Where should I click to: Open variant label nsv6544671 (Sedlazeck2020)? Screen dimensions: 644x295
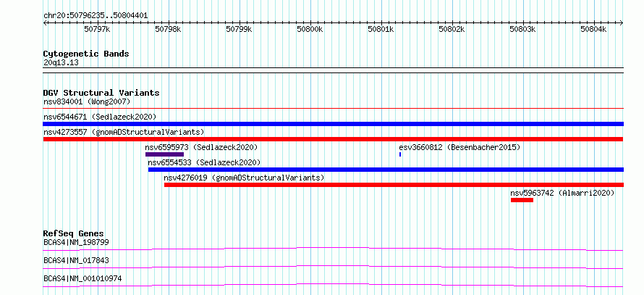pos(100,117)
